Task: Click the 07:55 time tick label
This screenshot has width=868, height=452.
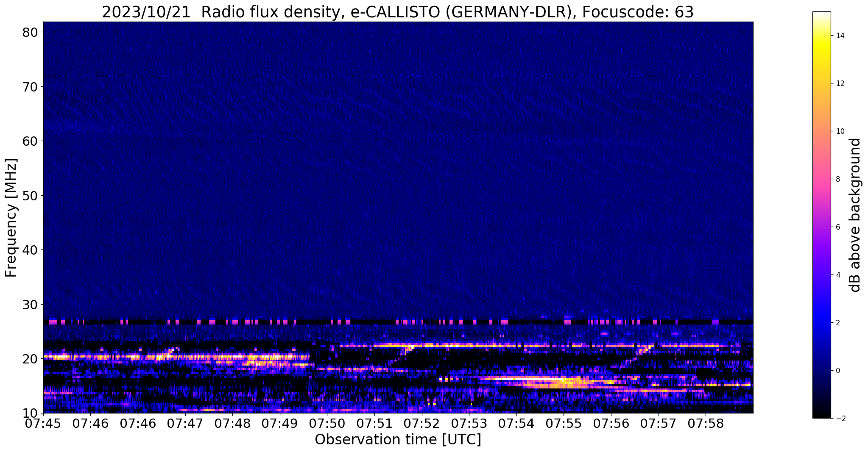Action: pos(564,423)
